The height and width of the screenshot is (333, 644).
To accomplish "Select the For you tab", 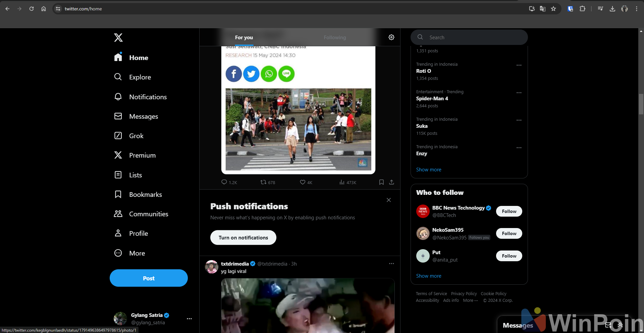I will [244, 37].
